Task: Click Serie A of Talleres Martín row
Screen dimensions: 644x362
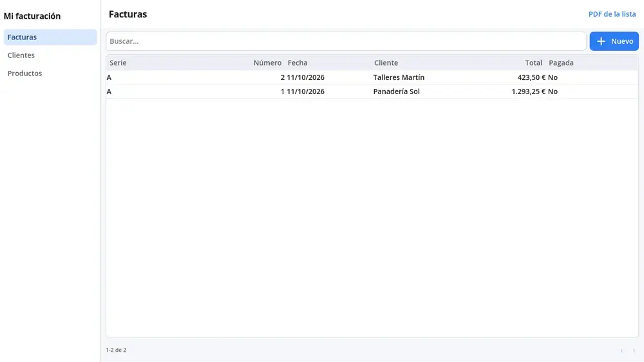Action: [109, 77]
